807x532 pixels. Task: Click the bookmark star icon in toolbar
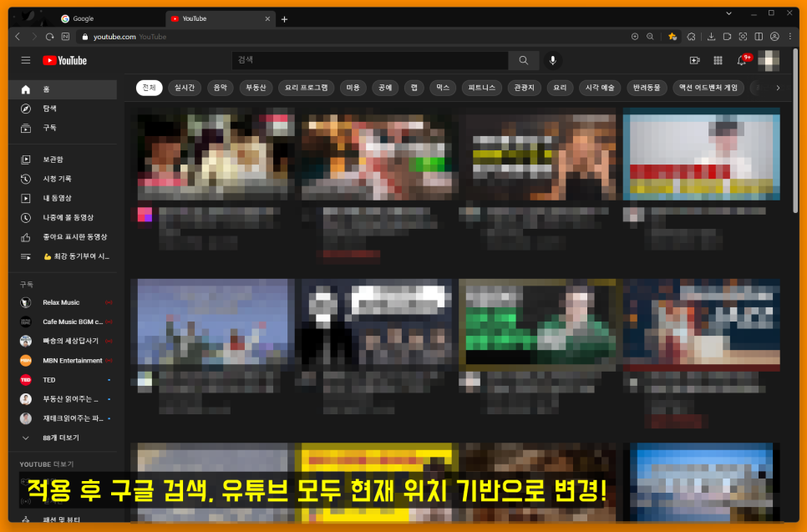(x=672, y=37)
